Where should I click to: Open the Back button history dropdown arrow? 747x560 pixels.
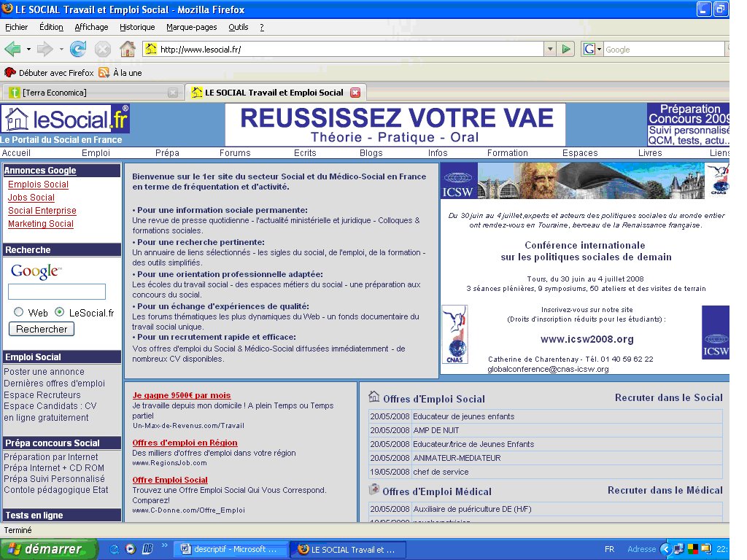28,49
